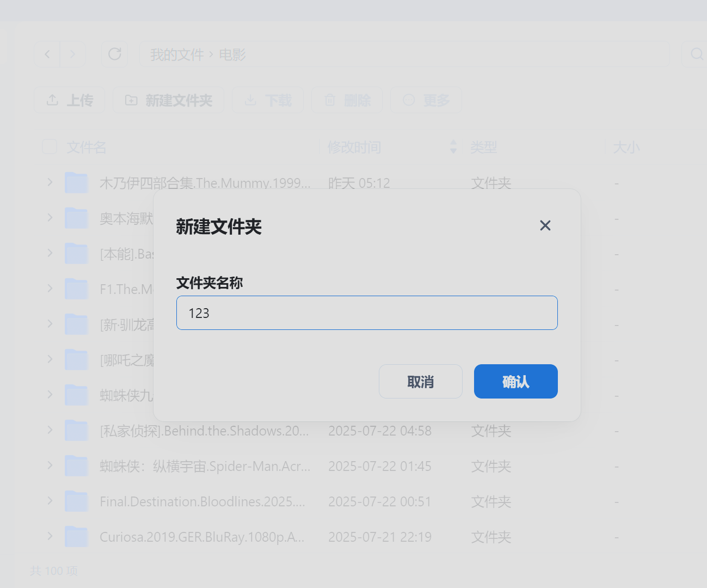The width and height of the screenshot is (707, 588).
Task: Click the folder icon for [私家侦探].Behind.the.Shadows
Action: coord(76,431)
